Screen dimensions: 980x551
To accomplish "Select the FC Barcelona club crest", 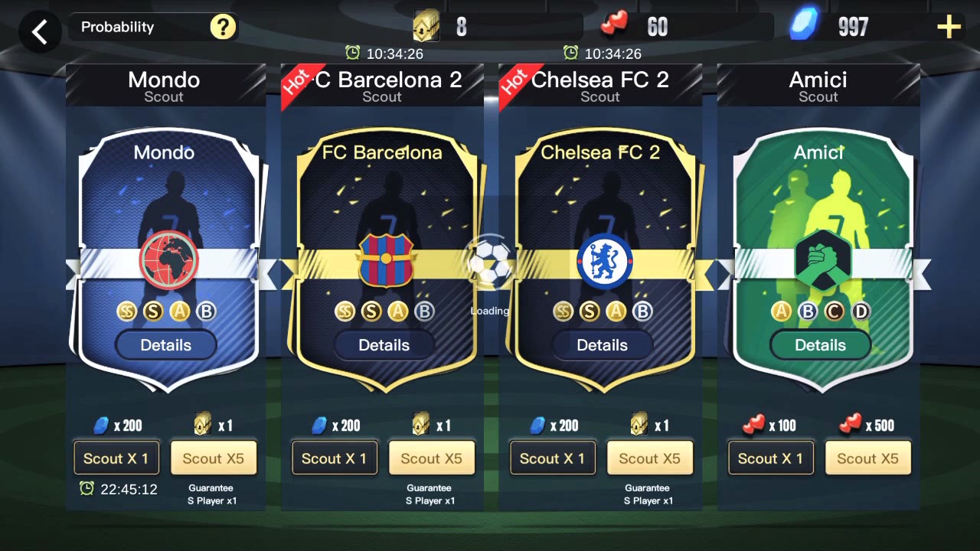I will coord(386,260).
